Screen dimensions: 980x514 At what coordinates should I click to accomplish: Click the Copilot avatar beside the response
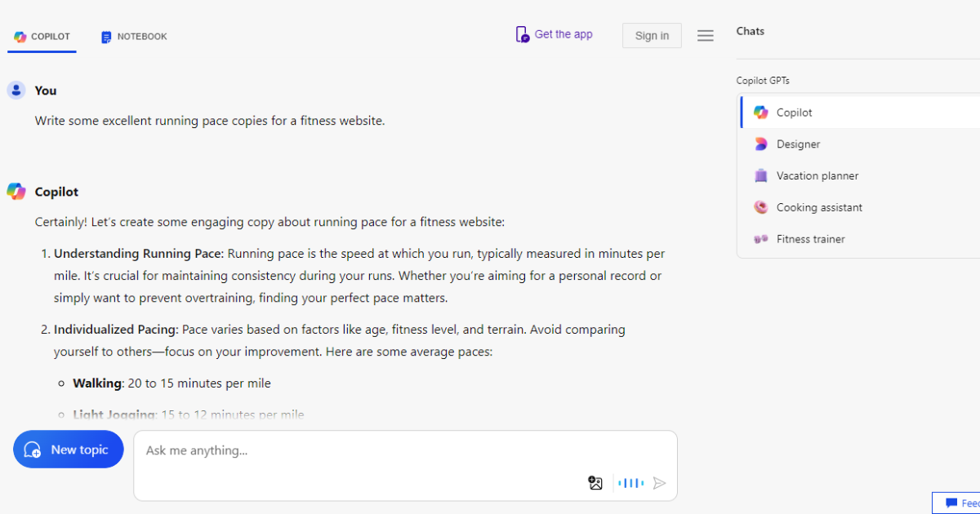16,192
